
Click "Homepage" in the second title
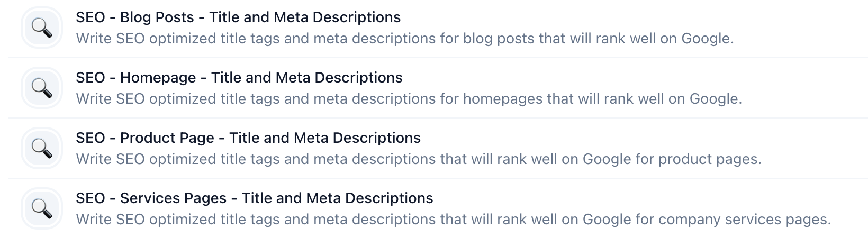click(x=158, y=78)
